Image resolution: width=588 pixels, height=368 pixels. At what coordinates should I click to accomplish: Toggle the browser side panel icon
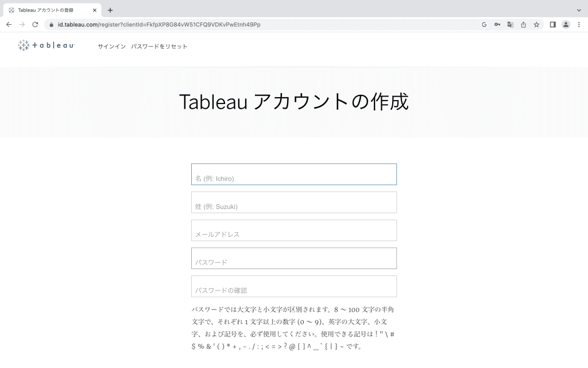pos(553,24)
